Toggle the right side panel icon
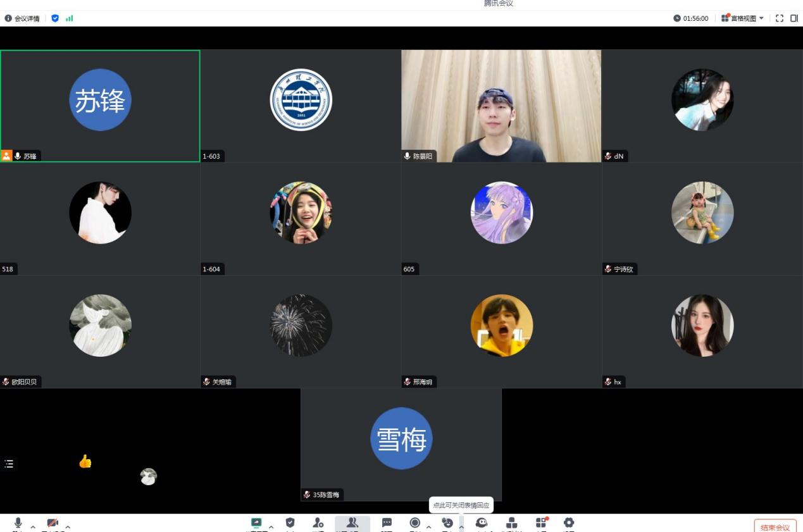Screen dimensions: 803x532 (794, 18)
